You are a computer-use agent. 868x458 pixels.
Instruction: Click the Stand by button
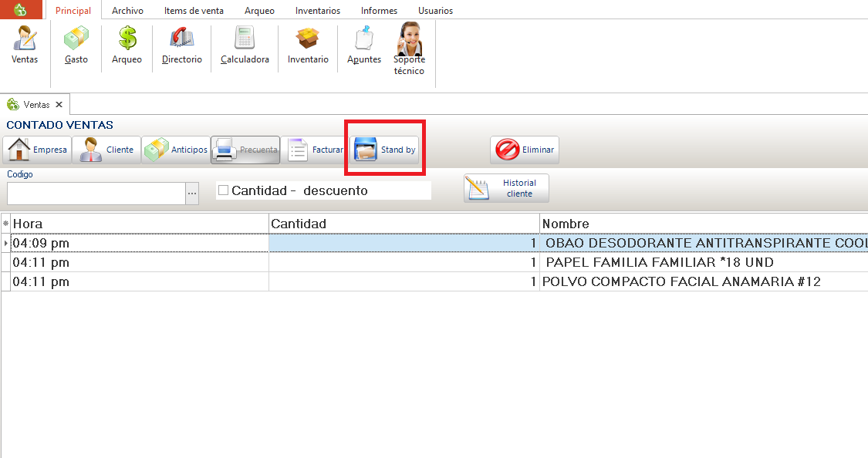385,150
